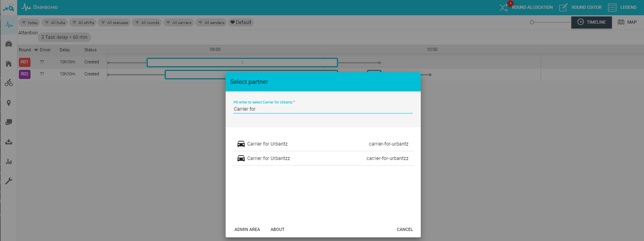Click the Round Editor pencil icon
Image resolution: width=644 pixels, height=241 pixels.
click(563, 7)
